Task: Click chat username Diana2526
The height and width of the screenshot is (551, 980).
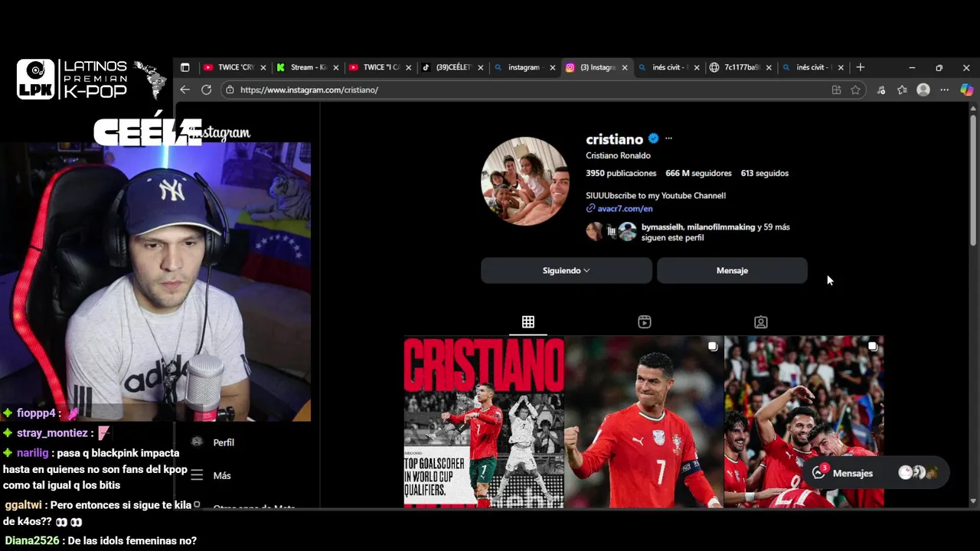Action: pyautogui.click(x=33, y=541)
